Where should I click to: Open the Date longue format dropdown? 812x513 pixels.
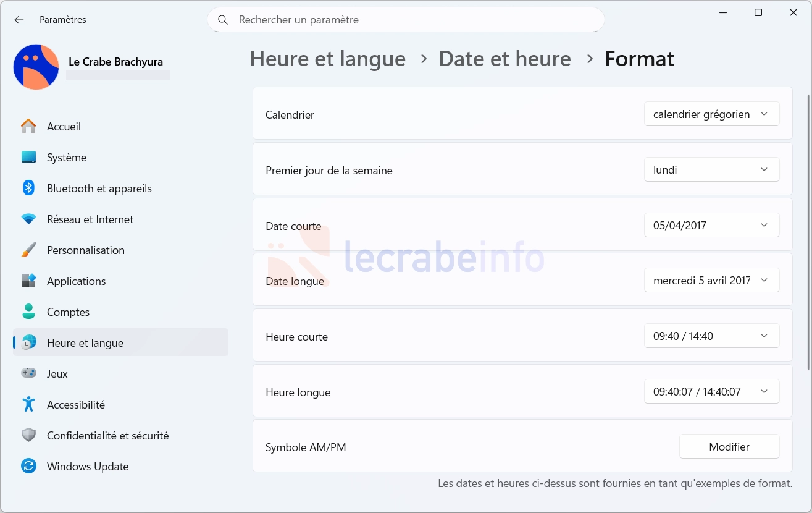[x=711, y=280]
